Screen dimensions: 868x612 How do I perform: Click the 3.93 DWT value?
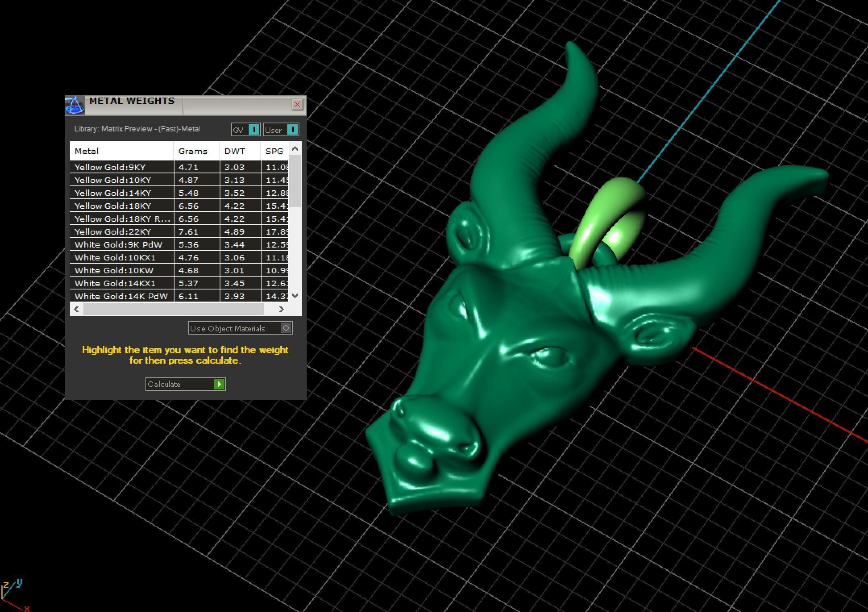point(235,296)
